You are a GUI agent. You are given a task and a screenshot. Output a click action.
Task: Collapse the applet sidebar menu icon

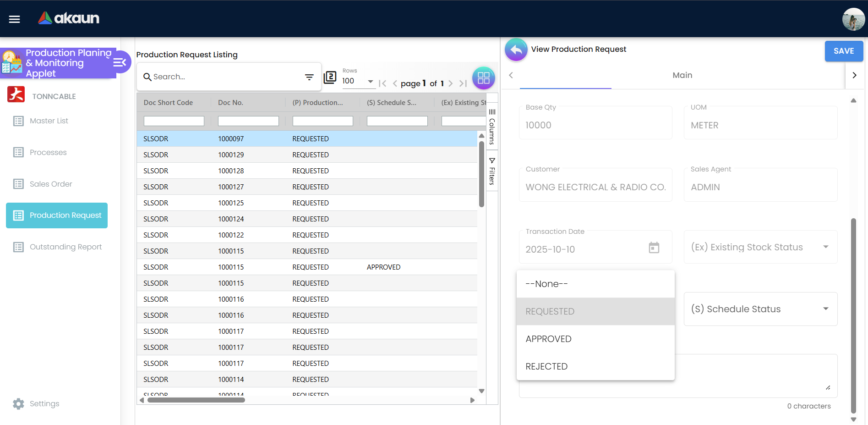point(120,63)
